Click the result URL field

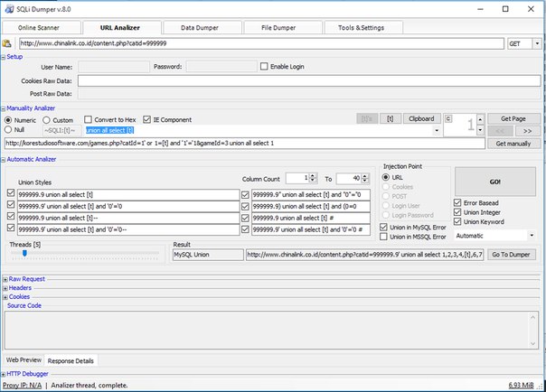(364, 255)
